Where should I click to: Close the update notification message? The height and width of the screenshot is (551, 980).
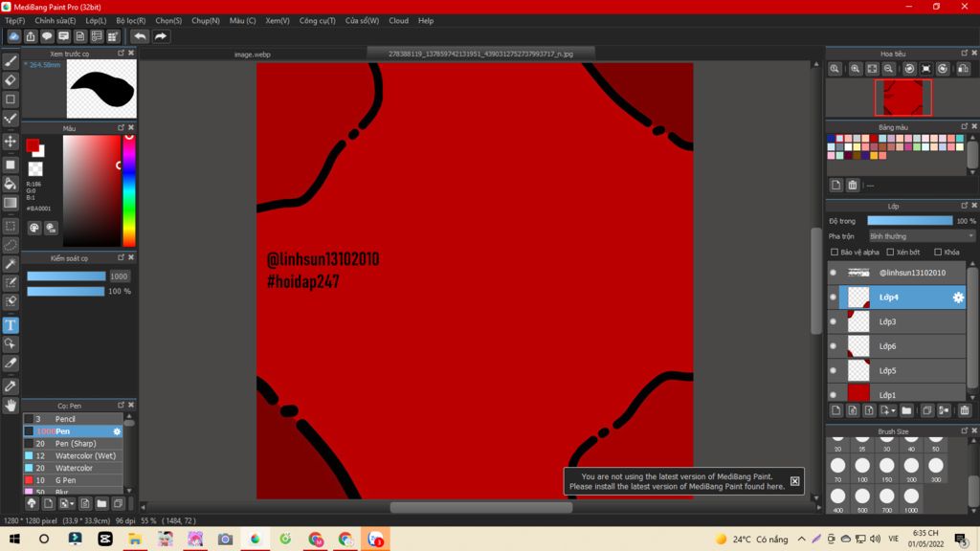794,481
